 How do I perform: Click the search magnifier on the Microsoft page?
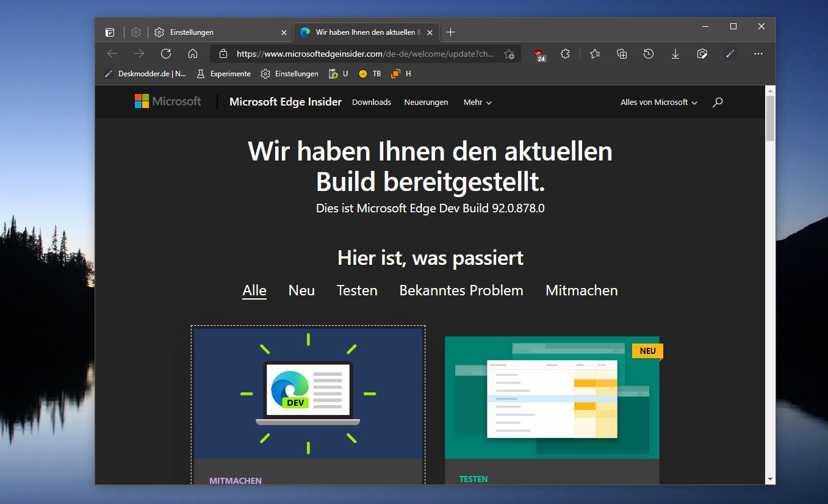(718, 102)
